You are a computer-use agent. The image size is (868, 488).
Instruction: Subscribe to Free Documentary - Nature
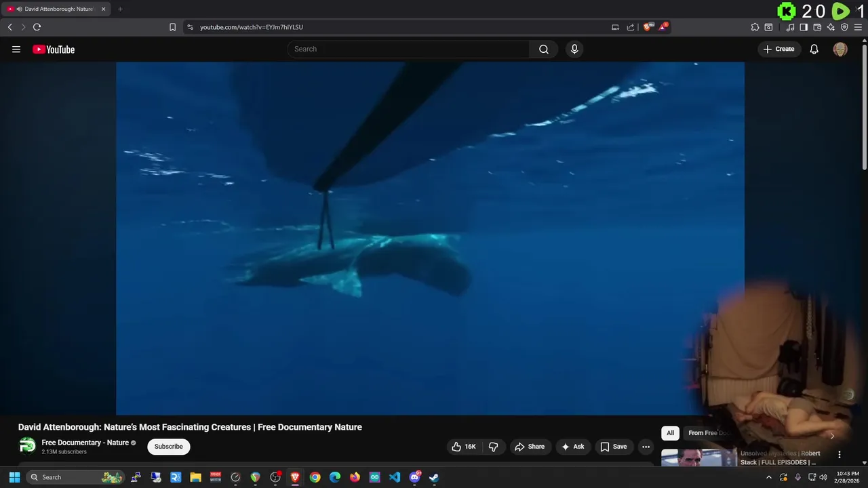pyautogui.click(x=168, y=447)
